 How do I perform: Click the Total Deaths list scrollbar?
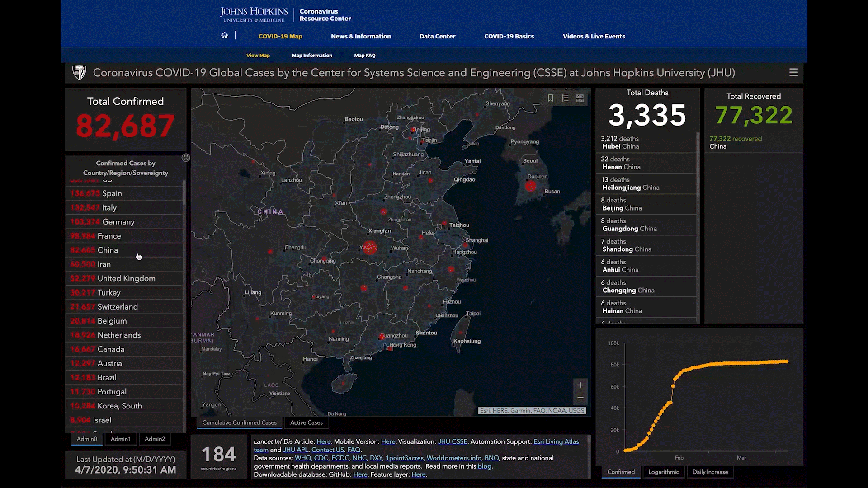pos(698,165)
